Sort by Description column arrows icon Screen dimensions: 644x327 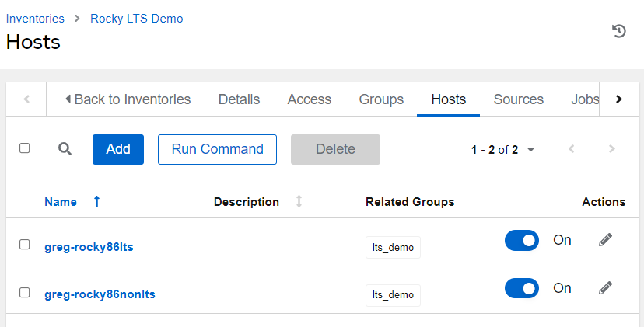(299, 202)
